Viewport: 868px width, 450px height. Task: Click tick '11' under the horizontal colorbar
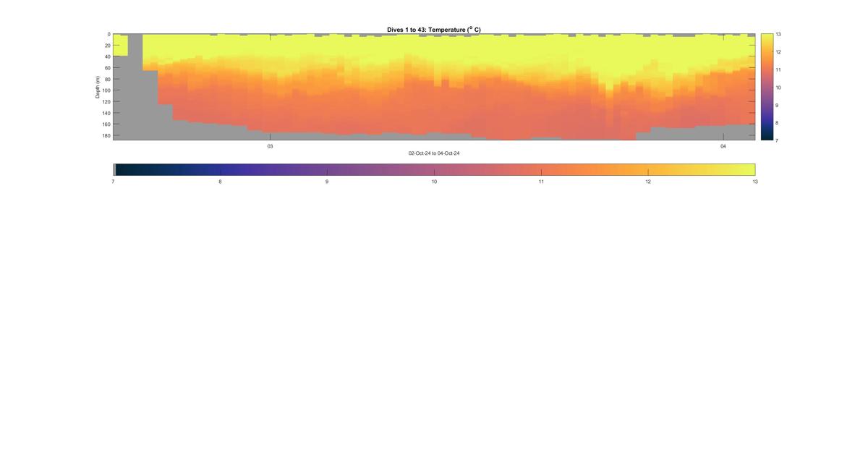(541, 182)
